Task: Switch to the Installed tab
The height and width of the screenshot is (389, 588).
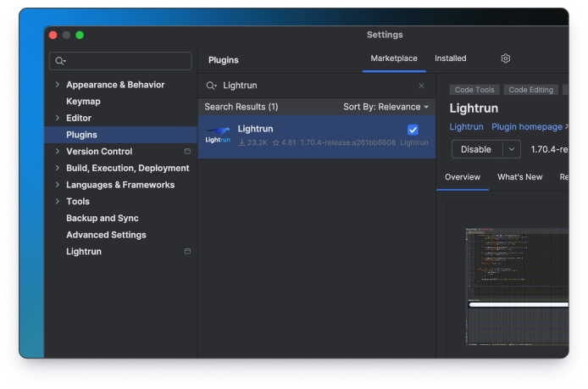Action: pos(451,58)
